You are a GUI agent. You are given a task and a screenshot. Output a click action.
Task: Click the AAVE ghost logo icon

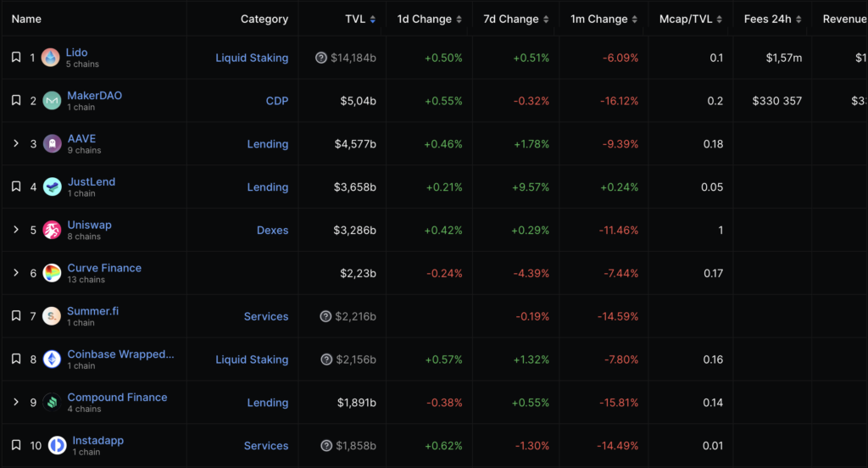(x=53, y=144)
